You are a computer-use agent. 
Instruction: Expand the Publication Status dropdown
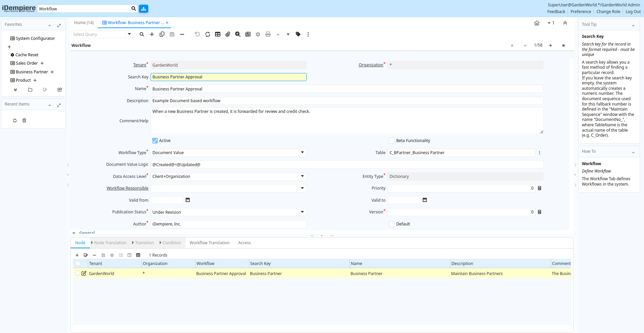click(x=302, y=212)
